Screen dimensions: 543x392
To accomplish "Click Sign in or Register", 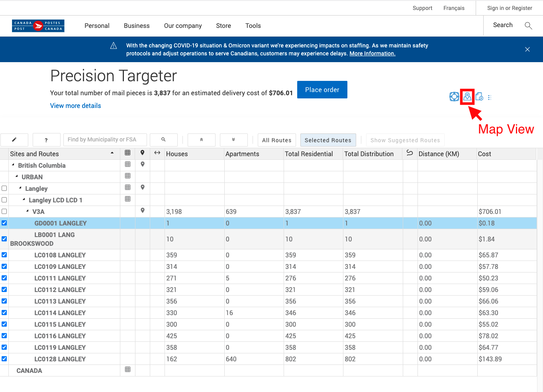I will point(510,8).
